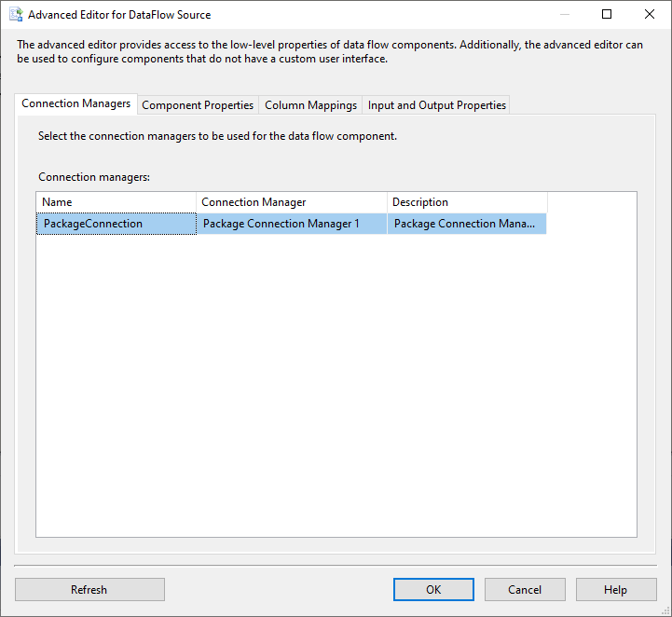The height and width of the screenshot is (617, 672).
Task: Switch to the Connection Managers tab
Action: (75, 104)
